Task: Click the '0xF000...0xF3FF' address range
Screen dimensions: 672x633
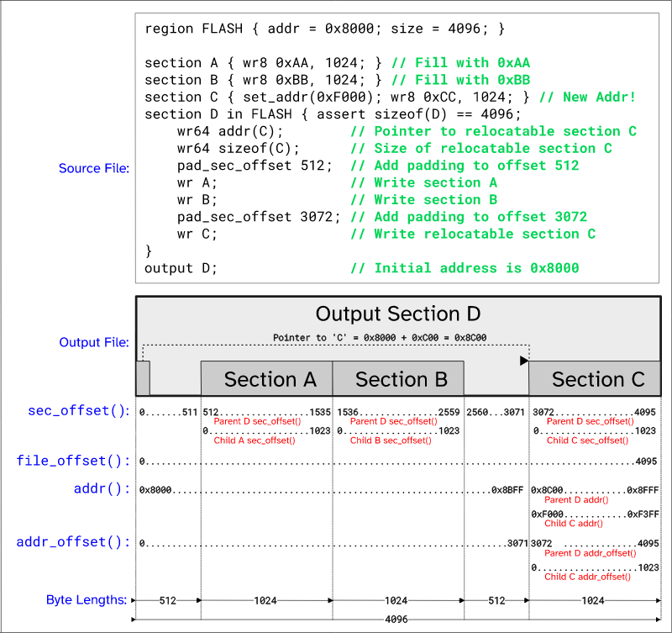Action: coord(595,514)
